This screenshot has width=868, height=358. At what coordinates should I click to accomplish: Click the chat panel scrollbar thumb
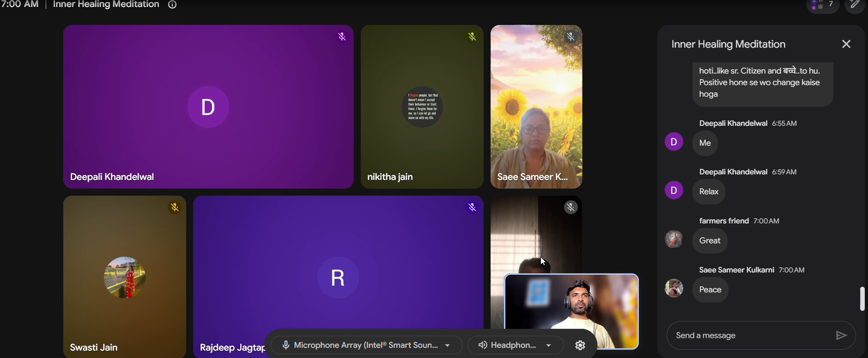click(862, 299)
